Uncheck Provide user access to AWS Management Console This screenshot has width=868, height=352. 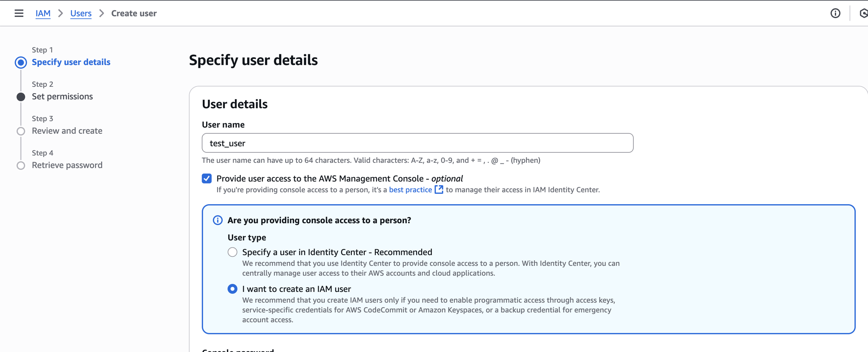207,178
